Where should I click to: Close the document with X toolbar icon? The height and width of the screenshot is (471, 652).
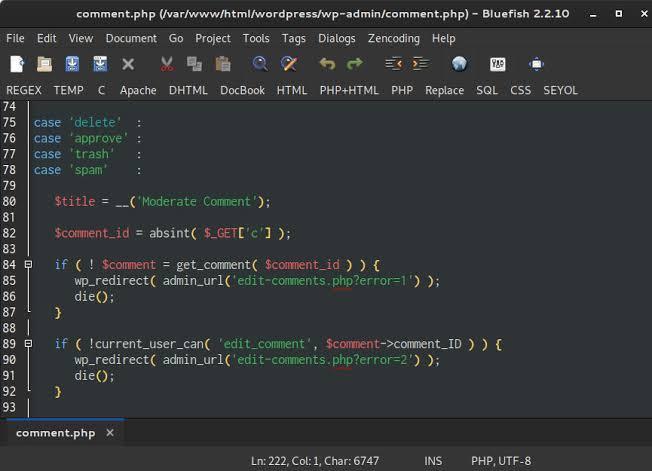128,64
